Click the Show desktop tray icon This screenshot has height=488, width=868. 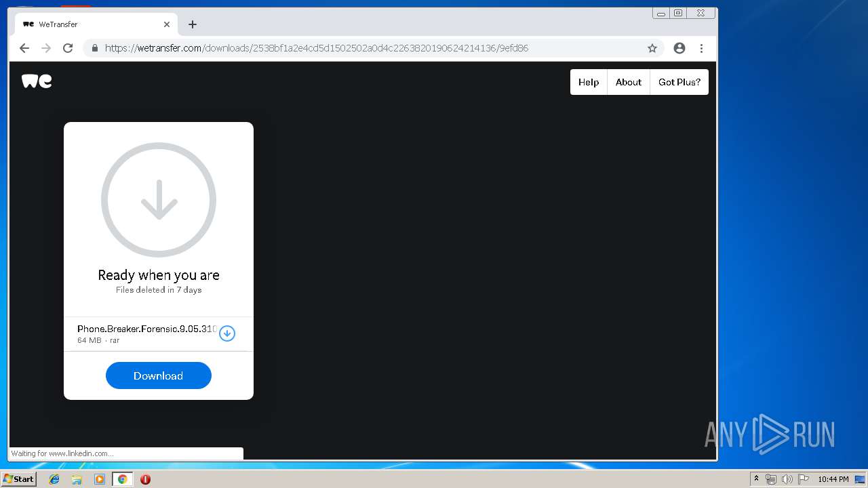click(x=860, y=479)
